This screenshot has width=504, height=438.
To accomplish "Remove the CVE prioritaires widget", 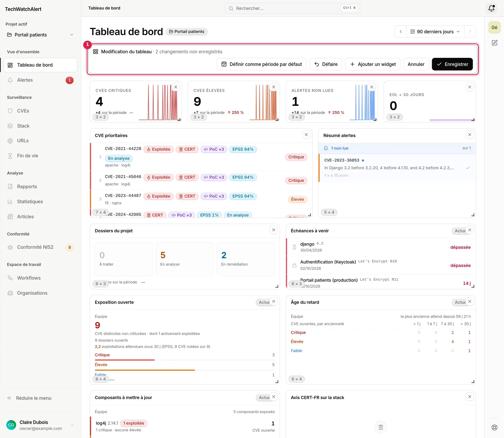I will [306, 135].
